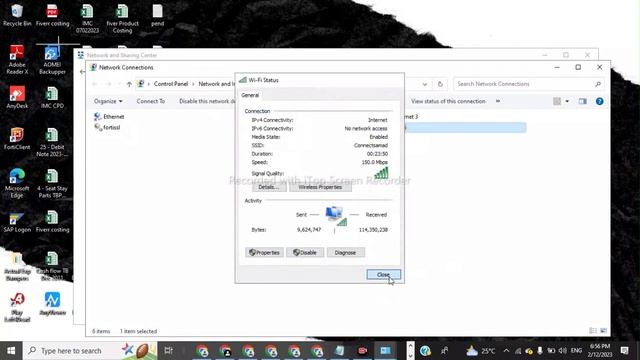Click the Control Panel breadcrumb
Image resolution: width=640 pixels, height=360 pixels.
(171, 84)
